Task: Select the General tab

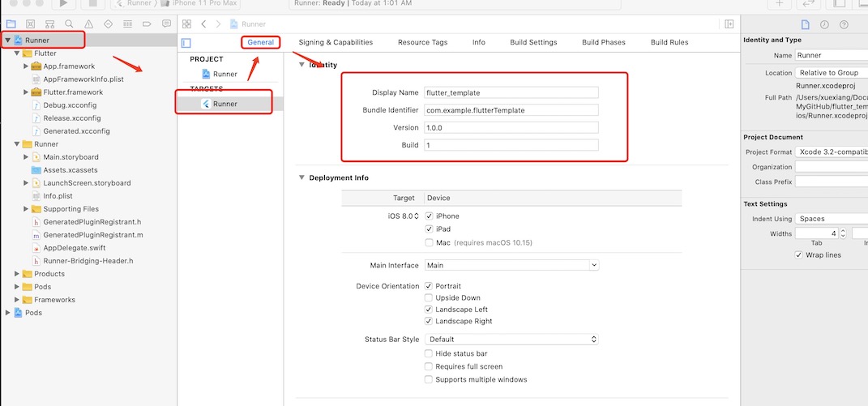Action: click(261, 42)
